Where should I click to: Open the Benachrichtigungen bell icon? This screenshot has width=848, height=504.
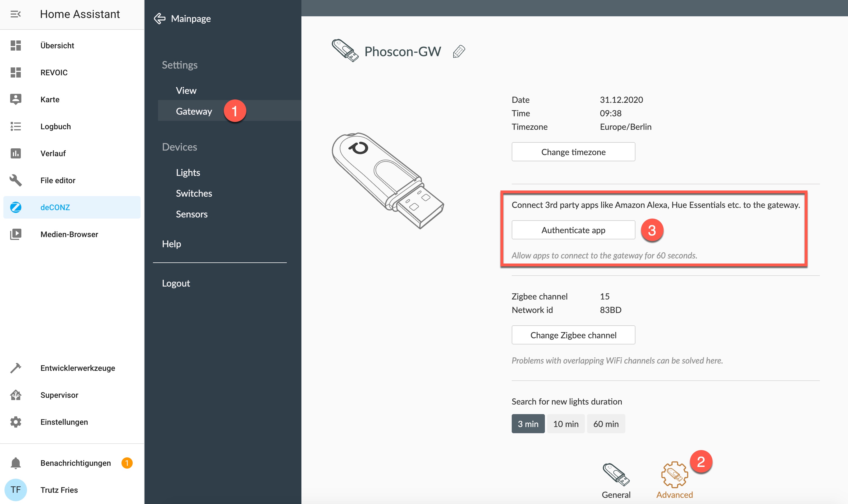pos(16,463)
